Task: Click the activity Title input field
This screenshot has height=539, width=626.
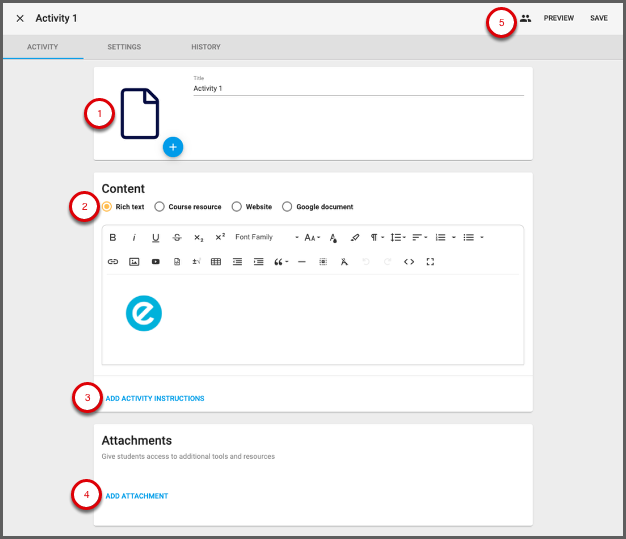Action: click(x=358, y=88)
